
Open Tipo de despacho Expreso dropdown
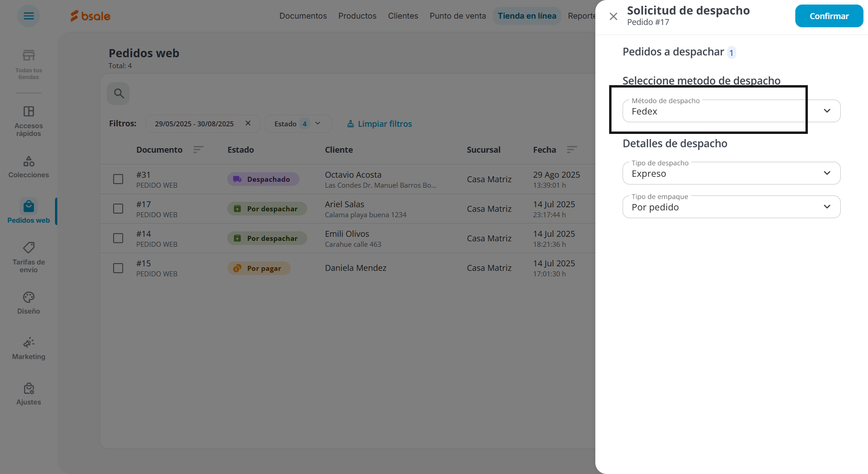[x=732, y=173]
